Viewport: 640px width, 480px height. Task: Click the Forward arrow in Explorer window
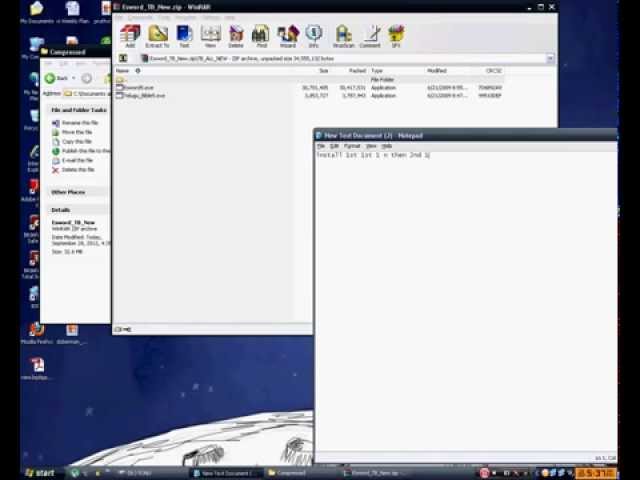pyautogui.click(x=87, y=78)
